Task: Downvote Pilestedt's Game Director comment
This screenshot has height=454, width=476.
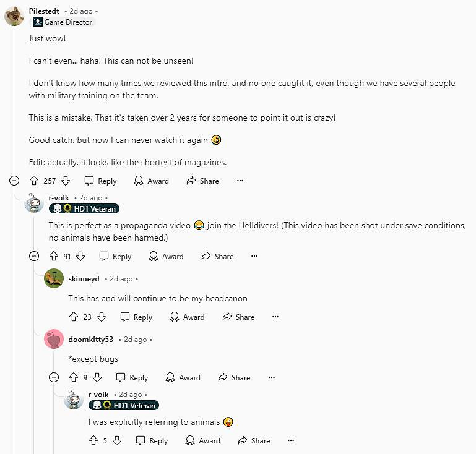Action: pyautogui.click(x=66, y=181)
